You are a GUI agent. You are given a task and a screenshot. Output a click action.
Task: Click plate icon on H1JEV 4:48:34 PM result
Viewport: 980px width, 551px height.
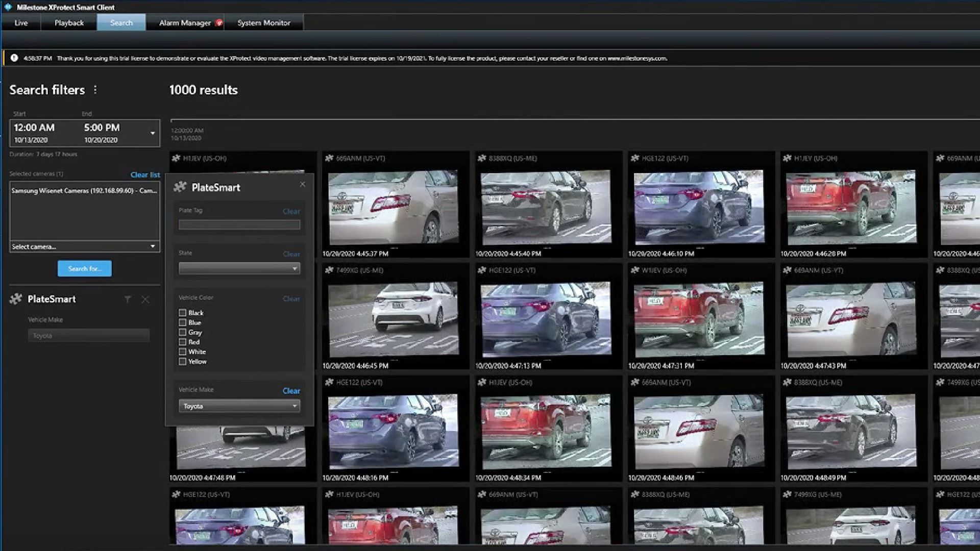[x=482, y=382]
